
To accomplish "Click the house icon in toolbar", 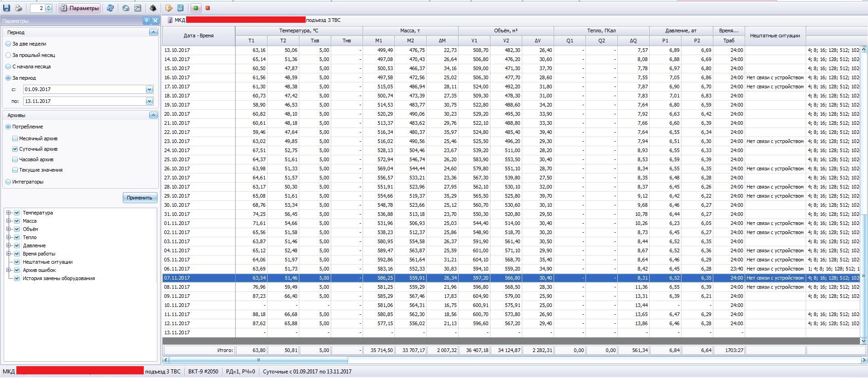I will pyautogui.click(x=126, y=8).
